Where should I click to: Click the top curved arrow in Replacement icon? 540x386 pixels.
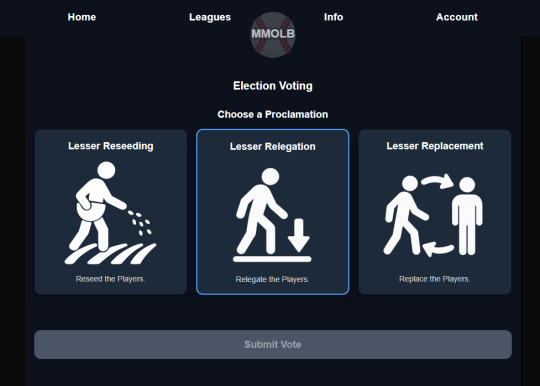(437, 181)
